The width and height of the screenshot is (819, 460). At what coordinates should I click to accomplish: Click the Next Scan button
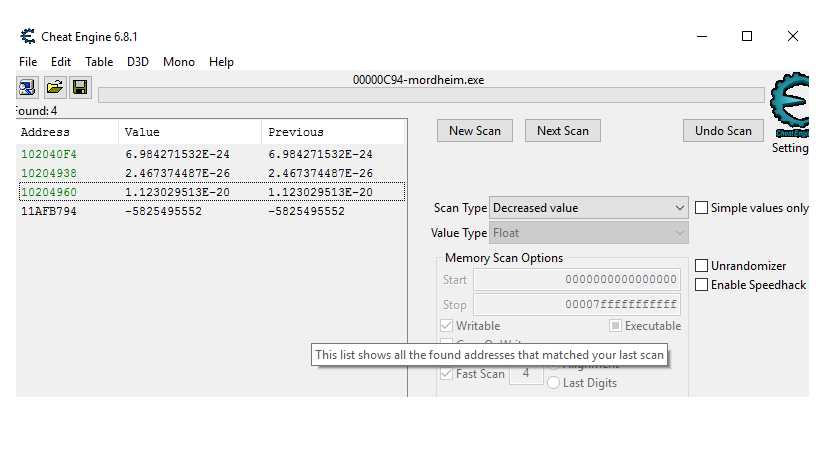tap(562, 131)
